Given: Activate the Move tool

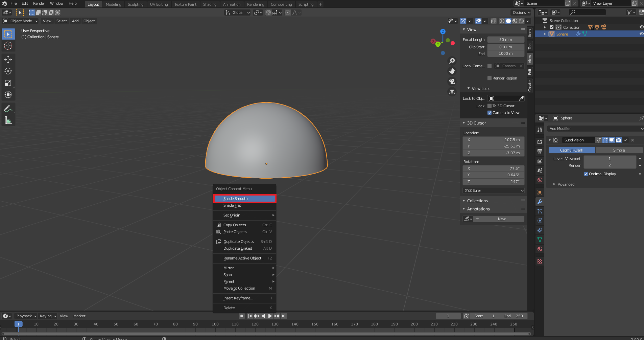Looking at the screenshot, I should [8, 60].
